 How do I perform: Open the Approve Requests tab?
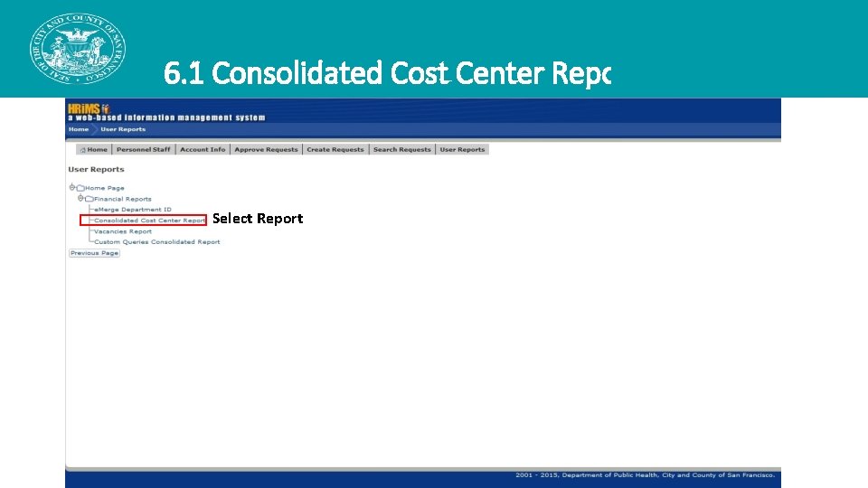pyautogui.click(x=266, y=149)
